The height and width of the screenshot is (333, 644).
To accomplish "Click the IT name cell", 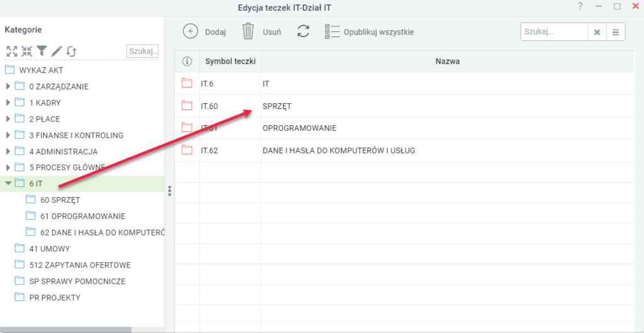I will pyautogui.click(x=447, y=84).
